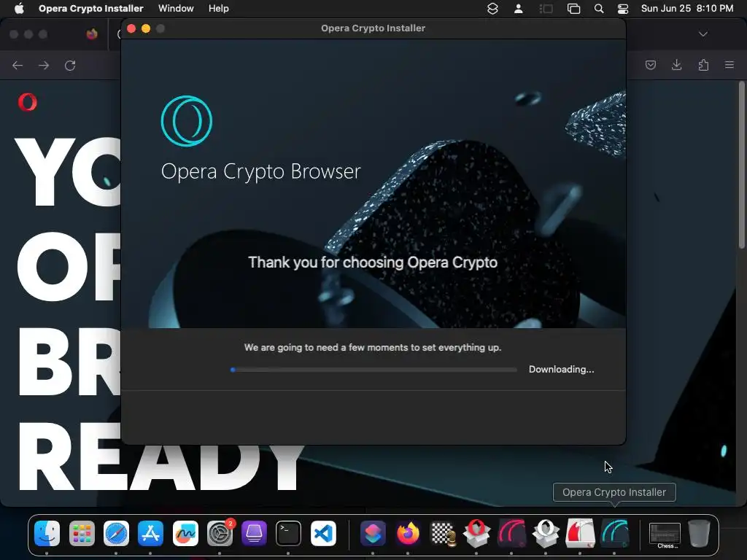Open the Apple menu
747x560 pixels.
pos(19,9)
